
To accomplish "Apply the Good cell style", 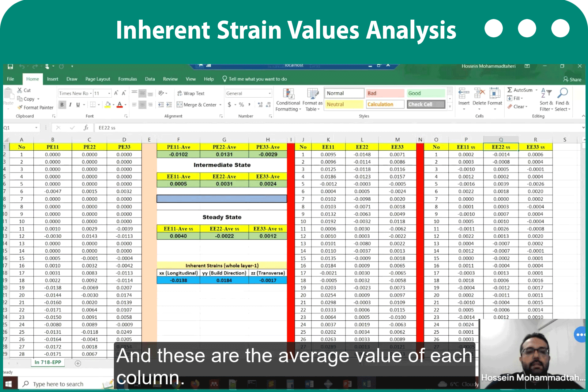I will click(426, 93).
